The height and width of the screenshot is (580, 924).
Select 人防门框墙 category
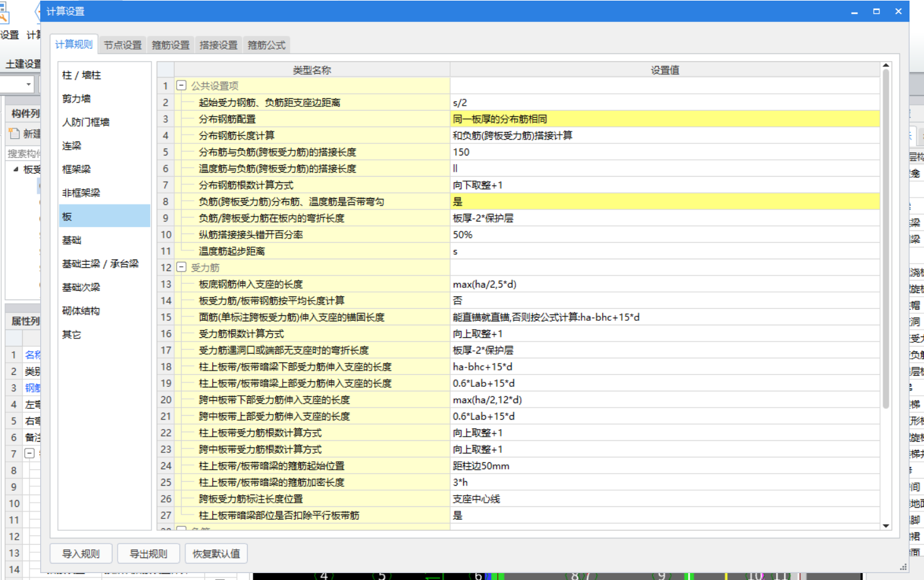click(x=104, y=122)
